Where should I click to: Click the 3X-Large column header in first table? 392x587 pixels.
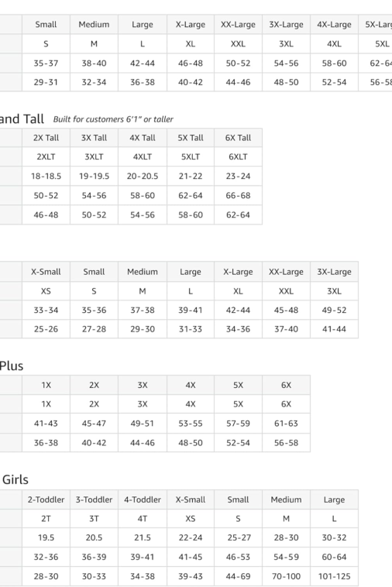pos(286,25)
